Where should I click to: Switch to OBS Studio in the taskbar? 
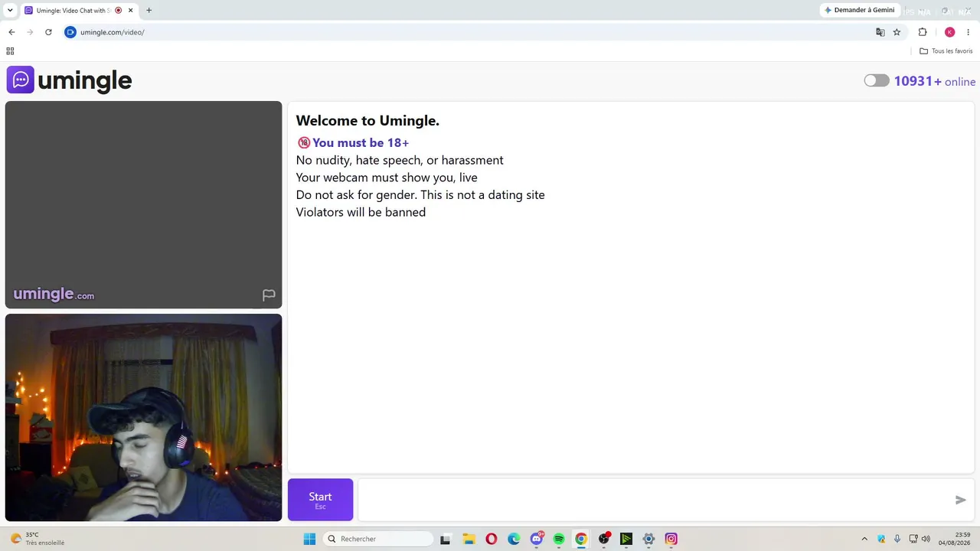[x=604, y=539]
